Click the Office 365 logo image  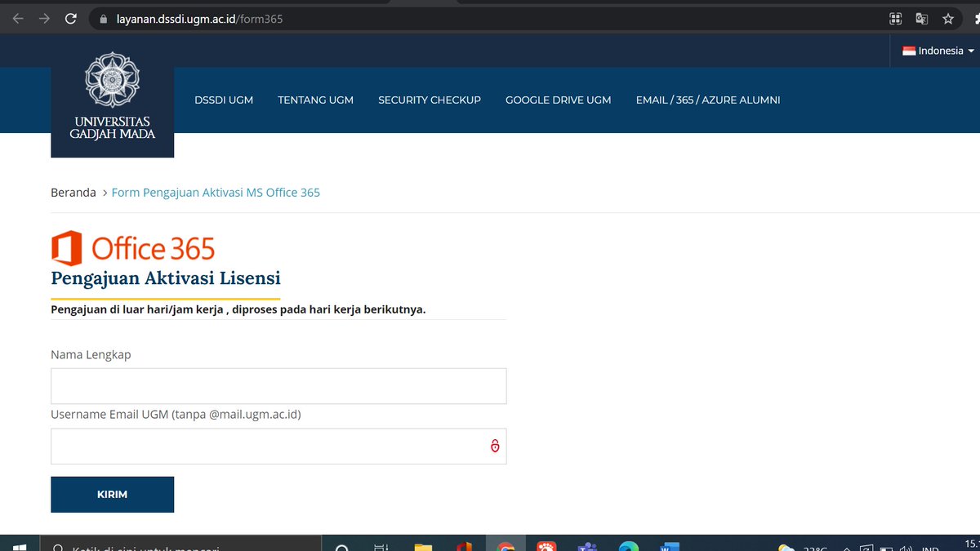tap(133, 247)
